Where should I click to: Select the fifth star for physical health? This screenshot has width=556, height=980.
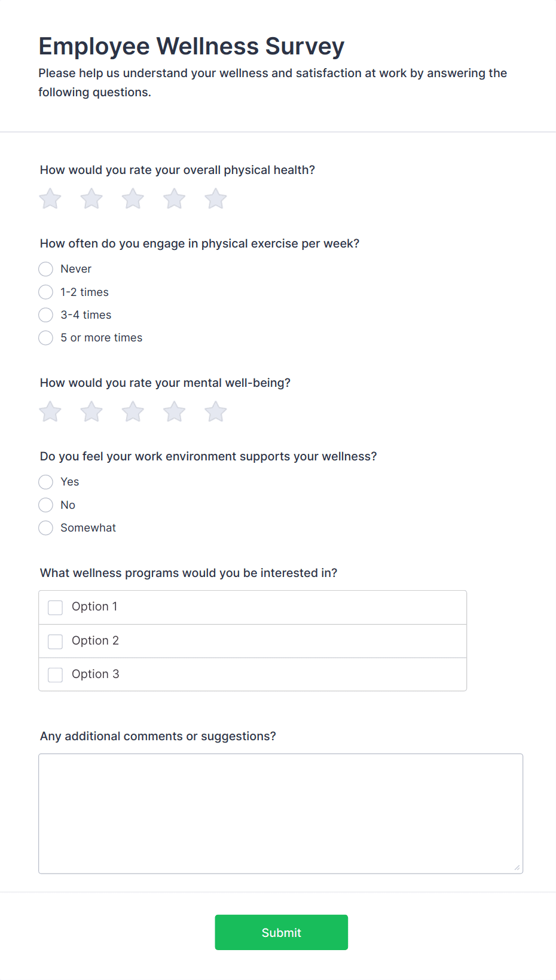216,199
